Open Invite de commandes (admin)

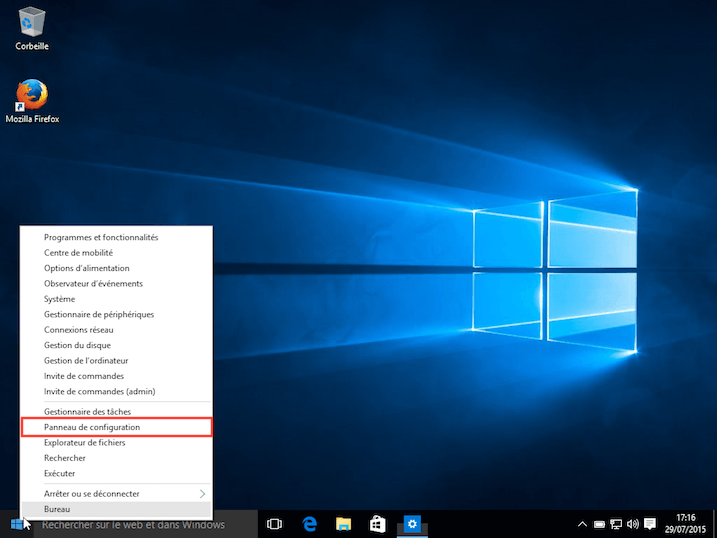pyautogui.click(x=99, y=391)
